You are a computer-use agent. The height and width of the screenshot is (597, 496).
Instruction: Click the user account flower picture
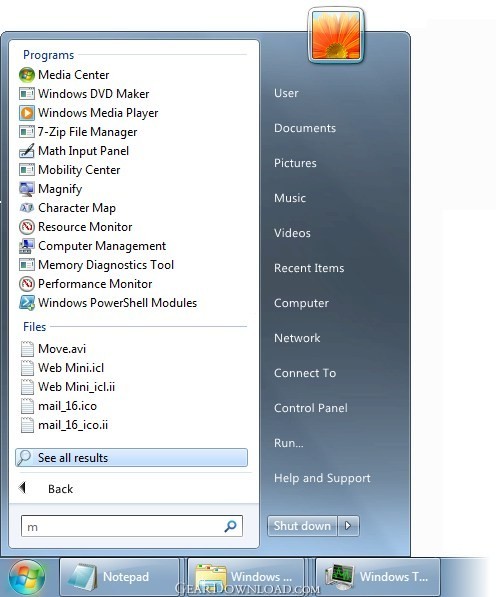(336, 35)
